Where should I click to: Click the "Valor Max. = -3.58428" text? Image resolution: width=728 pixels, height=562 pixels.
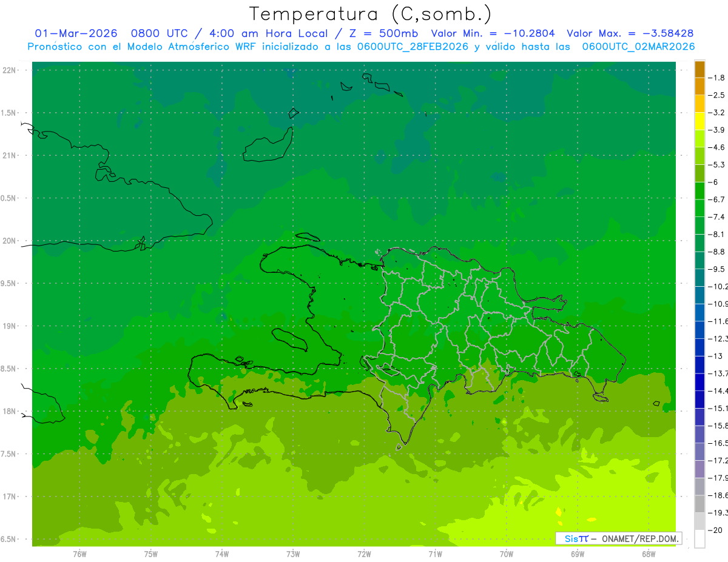pyautogui.click(x=630, y=33)
